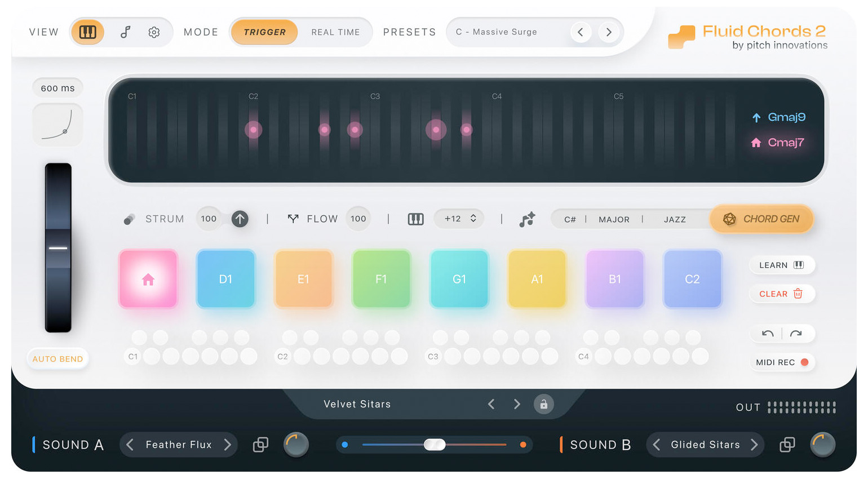
Task: Click the STRUM amount 100 value
Action: 209,219
